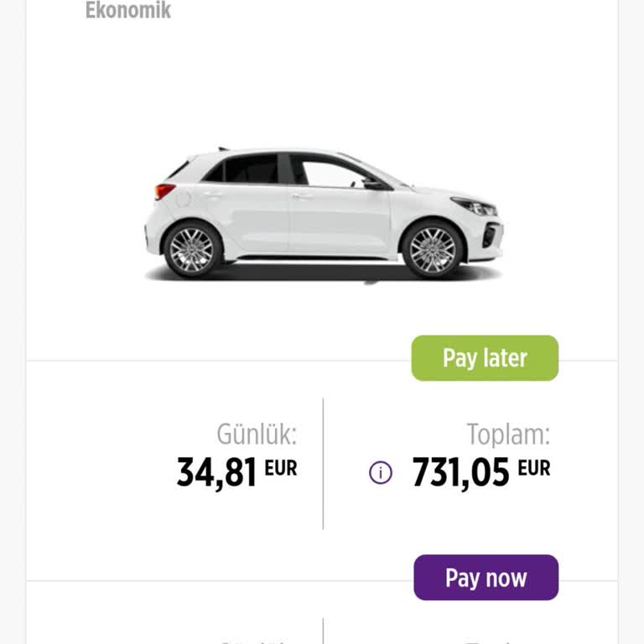Click the Günlük daily rate label
This screenshot has width=644, height=644.
coord(257,434)
